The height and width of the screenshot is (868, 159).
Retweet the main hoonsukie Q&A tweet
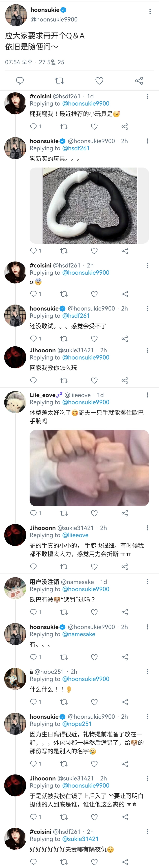coord(59,81)
